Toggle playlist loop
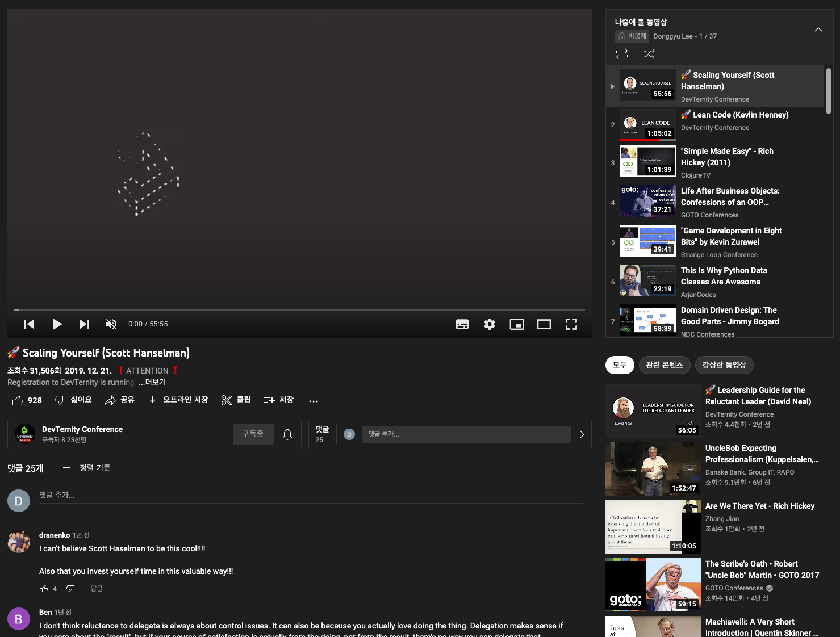 click(622, 54)
